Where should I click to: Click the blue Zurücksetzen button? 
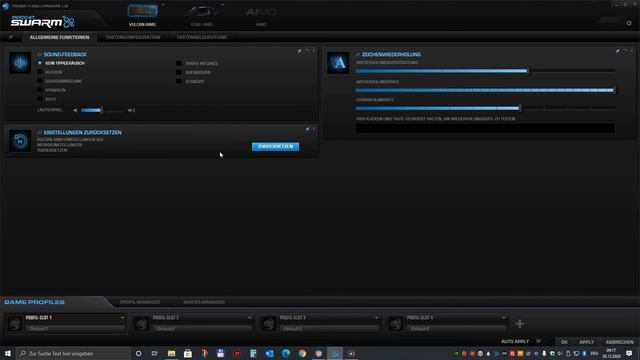276,147
